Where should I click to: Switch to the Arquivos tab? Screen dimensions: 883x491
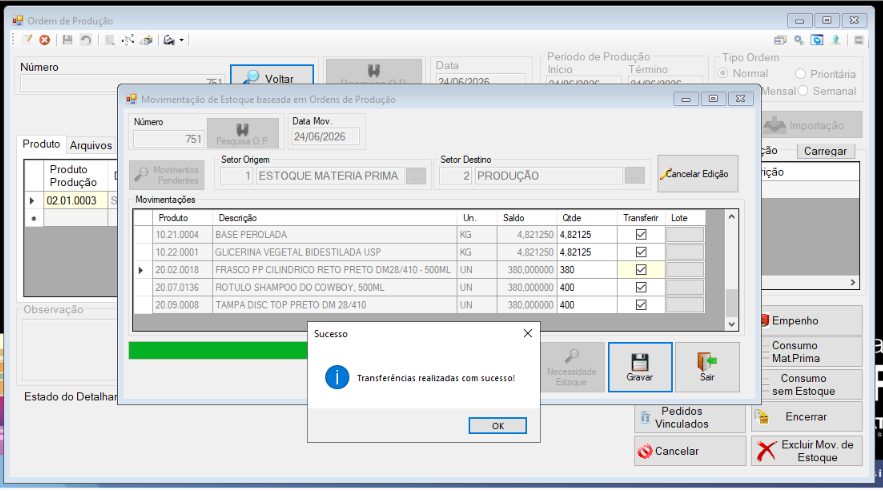[x=91, y=145]
